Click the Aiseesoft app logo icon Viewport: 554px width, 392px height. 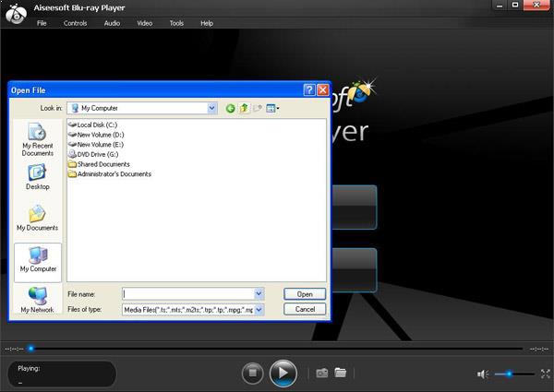16,14
